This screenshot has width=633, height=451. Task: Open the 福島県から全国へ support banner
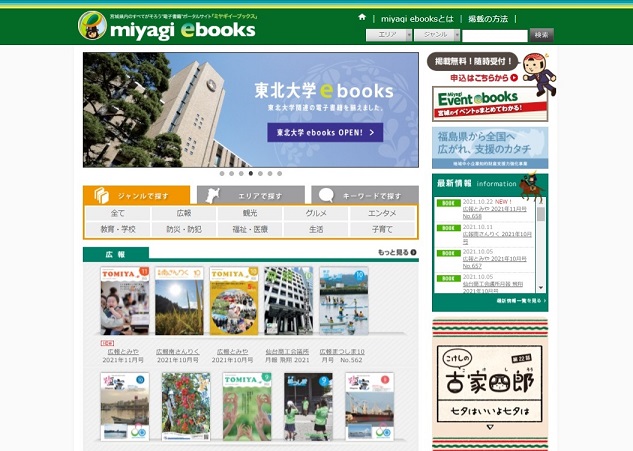click(x=490, y=148)
